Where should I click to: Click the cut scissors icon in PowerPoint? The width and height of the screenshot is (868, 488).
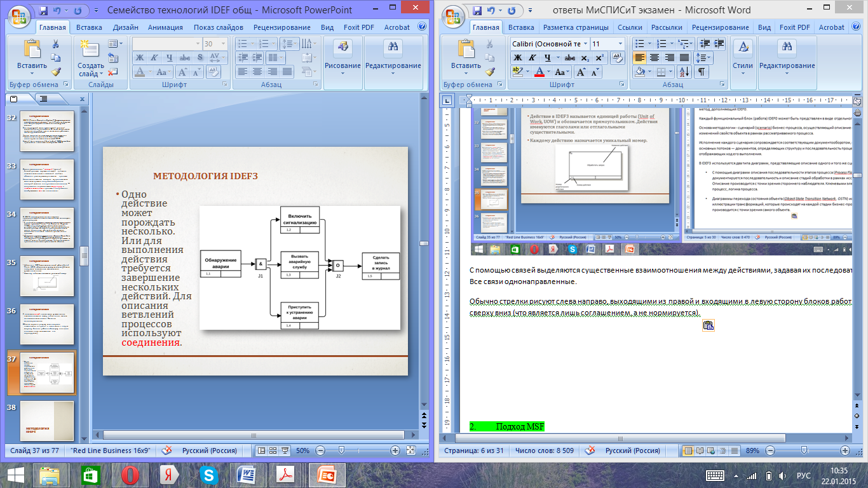pos(55,44)
